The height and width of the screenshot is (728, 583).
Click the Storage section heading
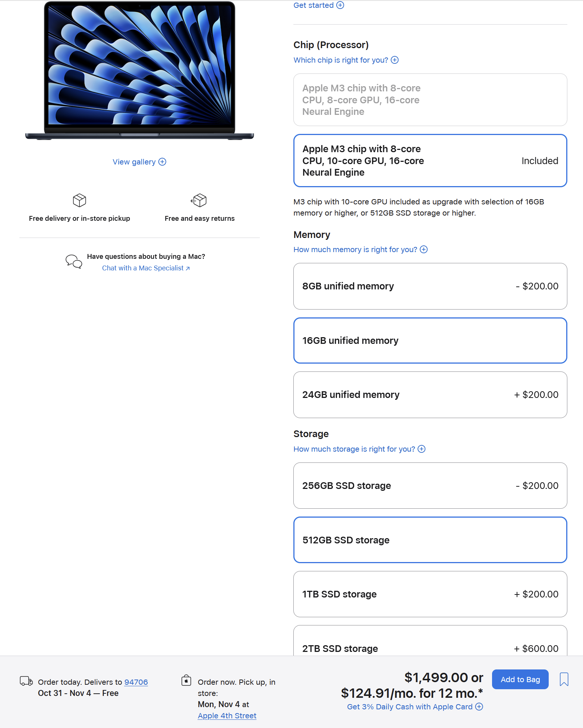311,434
